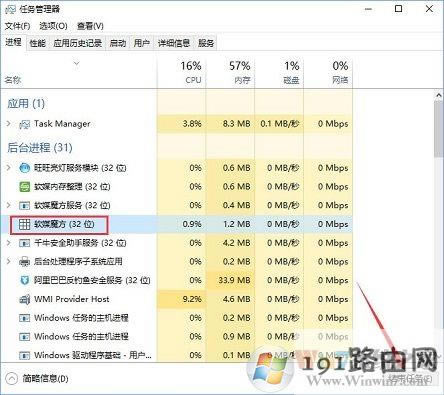Image resolution: width=444 pixels, height=395 pixels.
Task: Select the 千牛安全助手服务 (32 位) row
Action: 177,243
